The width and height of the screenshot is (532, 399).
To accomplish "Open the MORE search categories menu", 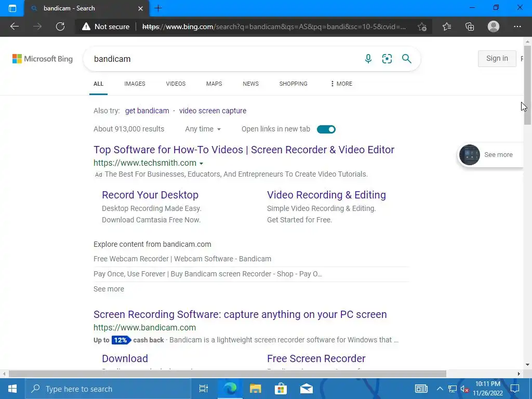I will 341,84.
